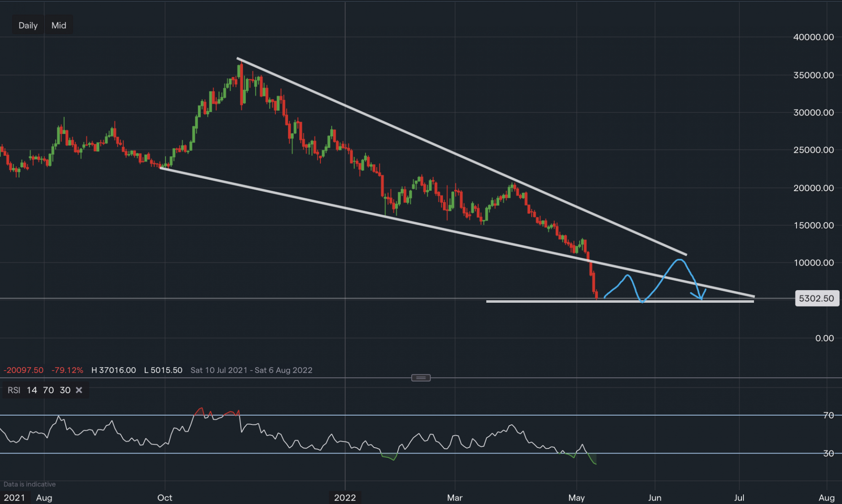Screen dimensions: 842x504
Task: Click the pane resize handle above RSI
Action: click(421, 378)
